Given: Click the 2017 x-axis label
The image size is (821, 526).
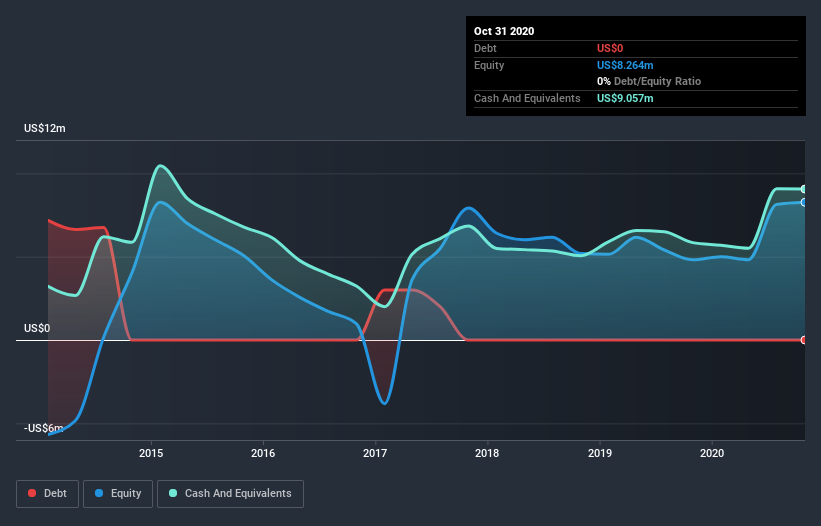Looking at the screenshot, I should tap(375, 453).
